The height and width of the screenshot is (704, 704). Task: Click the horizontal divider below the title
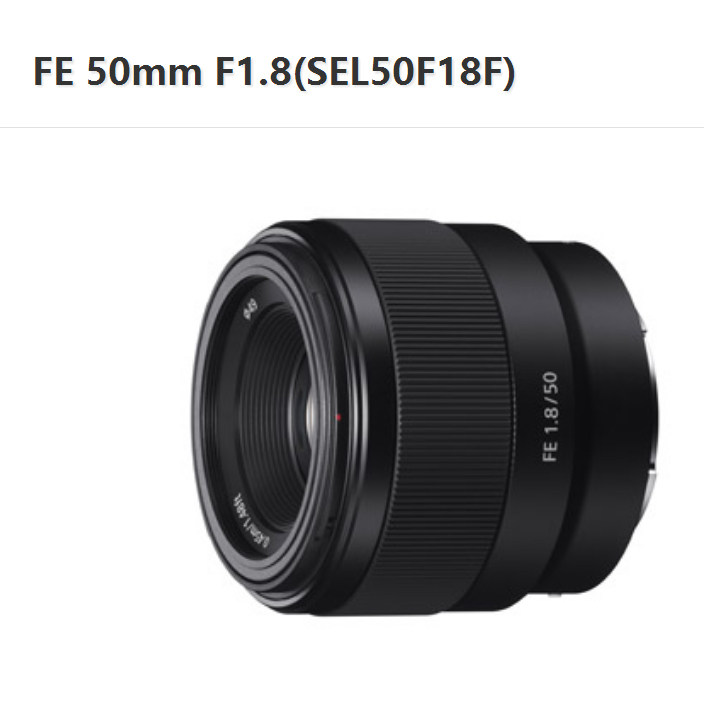pyautogui.click(x=352, y=128)
